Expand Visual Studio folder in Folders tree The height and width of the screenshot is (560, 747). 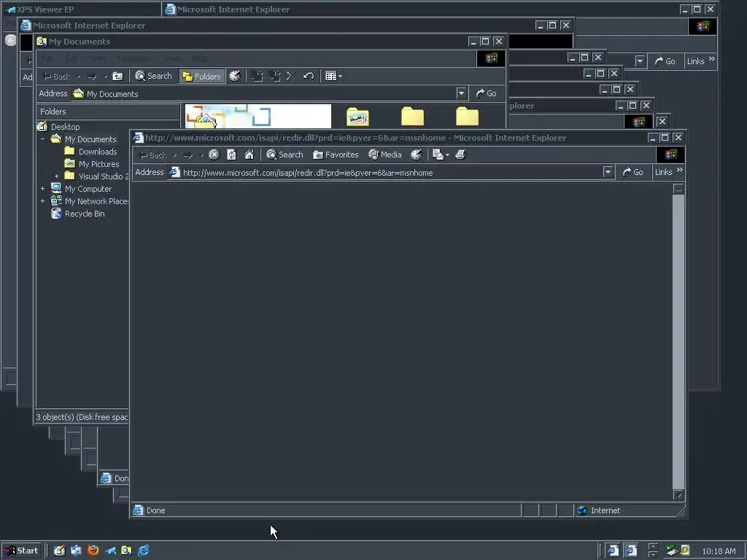coord(56,176)
